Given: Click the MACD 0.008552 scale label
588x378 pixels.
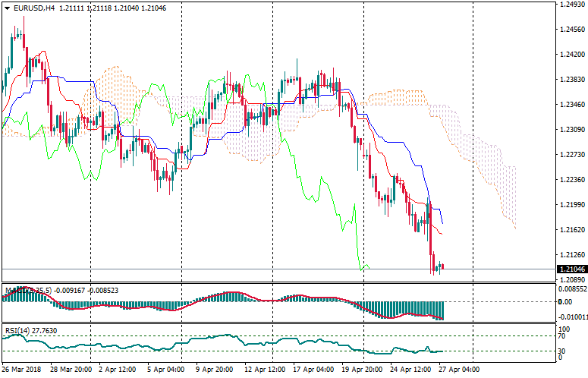Looking at the screenshot, I should [x=573, y=289].
